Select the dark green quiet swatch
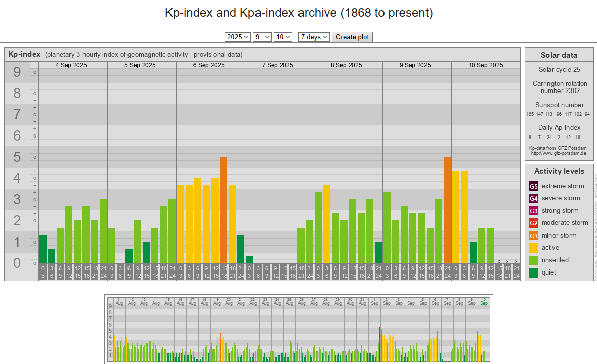Screen dimensions: 597x364 (x=533, y=272)
